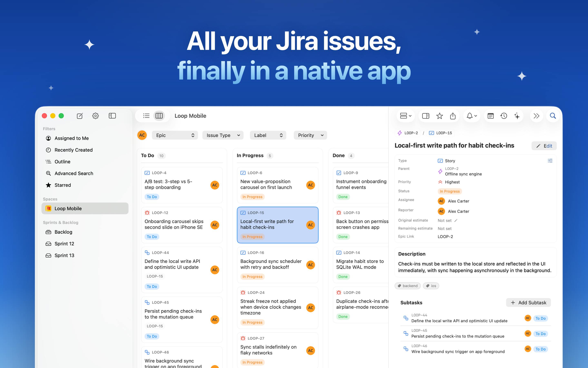Open the Outline filter

pos(85,162)
